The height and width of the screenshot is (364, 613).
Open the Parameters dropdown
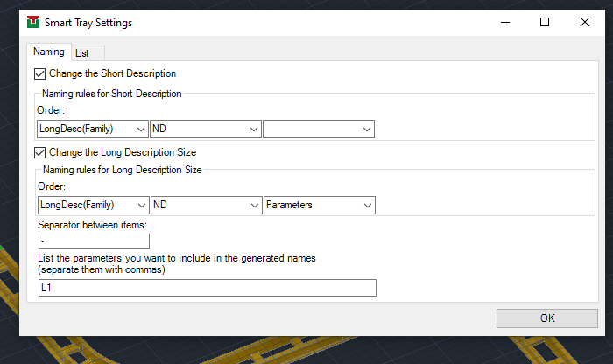(x=320, y=205)
